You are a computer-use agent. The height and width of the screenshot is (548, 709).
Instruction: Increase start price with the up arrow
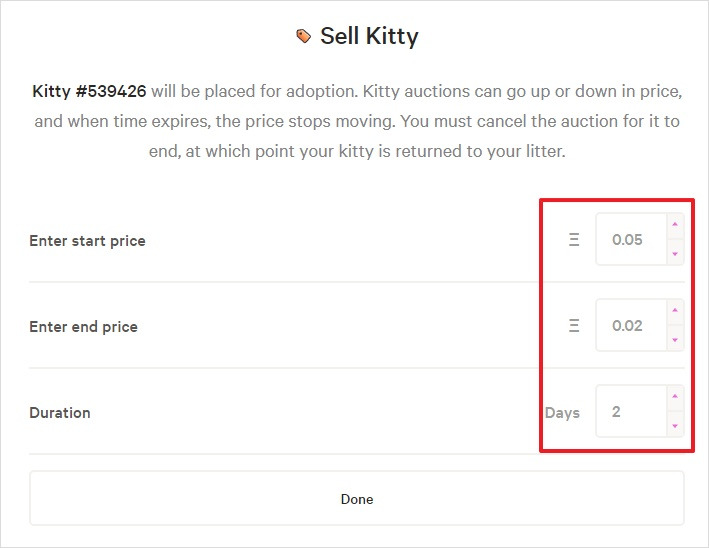pos(675,225)
